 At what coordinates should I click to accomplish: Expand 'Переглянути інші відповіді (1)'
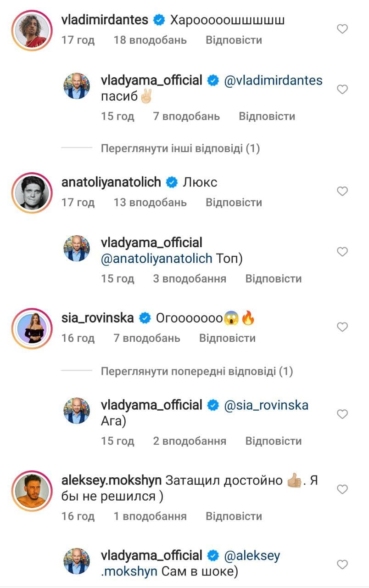click(180, 149)
